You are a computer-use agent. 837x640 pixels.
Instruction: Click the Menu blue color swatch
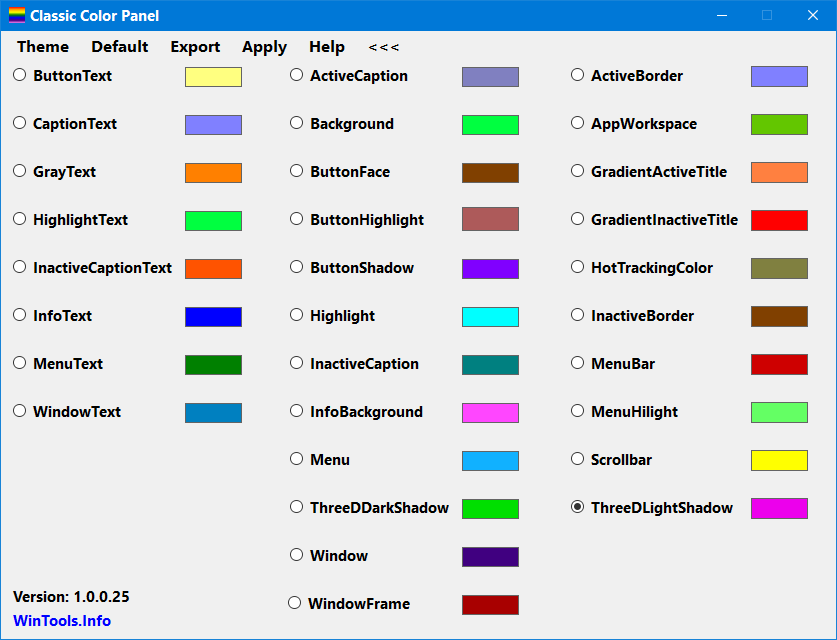click(x=489, y=460)
